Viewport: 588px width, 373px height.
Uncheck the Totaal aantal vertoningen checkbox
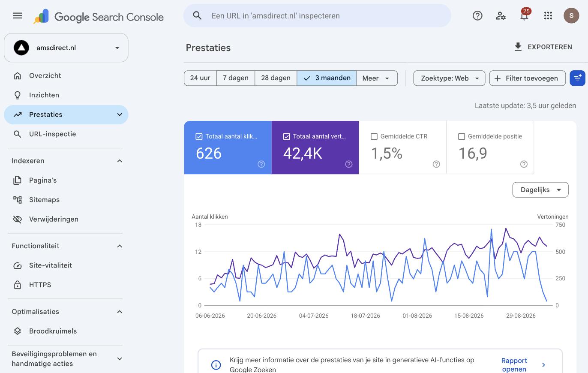tap(287, 136)
